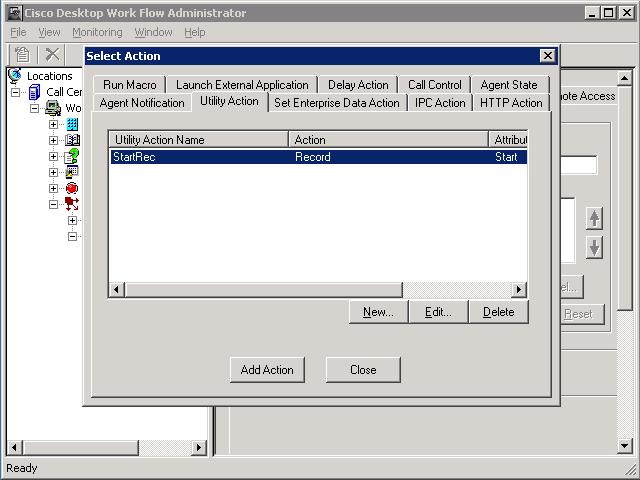This screenshot has width=640, height=480.
Task: Click the Close button in dialog
Action: (363, 370)
